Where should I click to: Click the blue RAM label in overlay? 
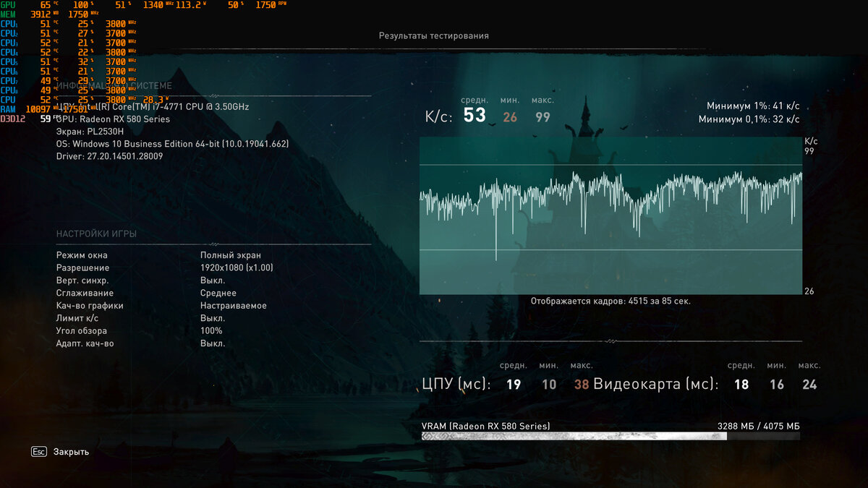(x=8, y=109)
